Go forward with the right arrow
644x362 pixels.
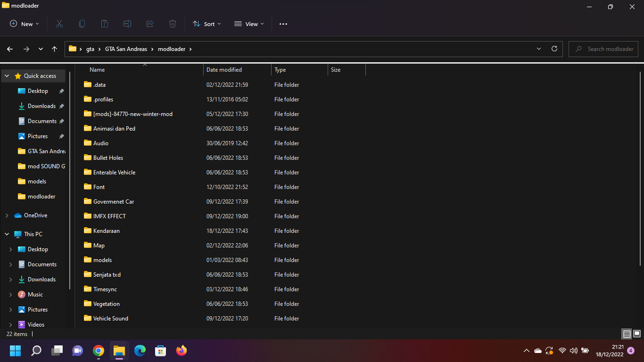click(x=27, y=49)
